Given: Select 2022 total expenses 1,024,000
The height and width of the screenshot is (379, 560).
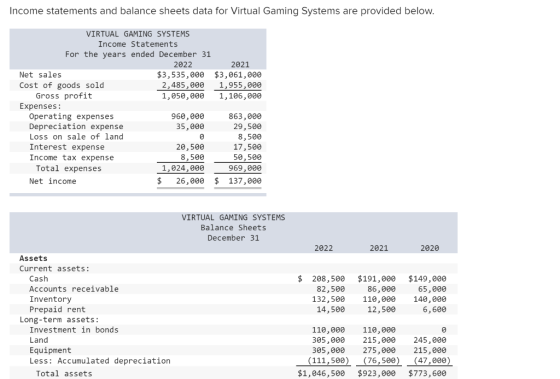Looking at the screenshot, I should [183, 168].
